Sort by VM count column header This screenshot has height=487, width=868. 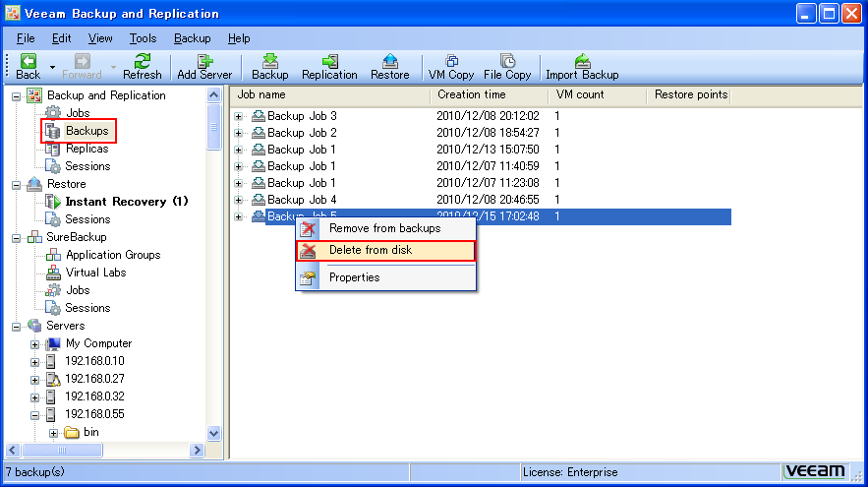tap(598, 94)
